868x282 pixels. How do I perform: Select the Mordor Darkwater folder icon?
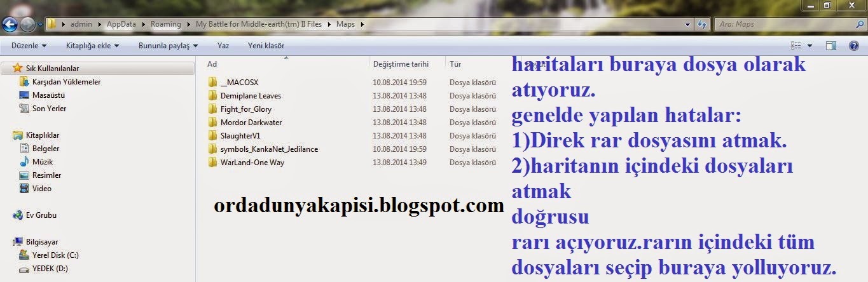212,122
